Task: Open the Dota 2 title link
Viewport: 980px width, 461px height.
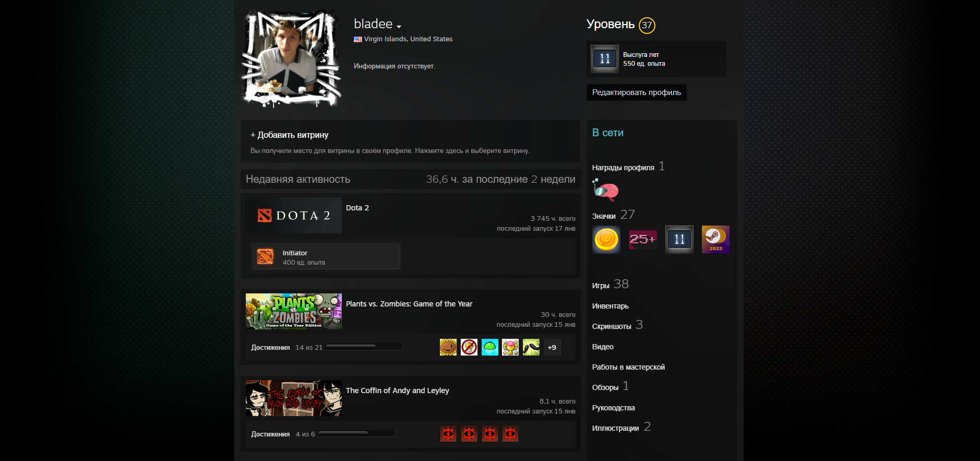Action: click(357, 208)
